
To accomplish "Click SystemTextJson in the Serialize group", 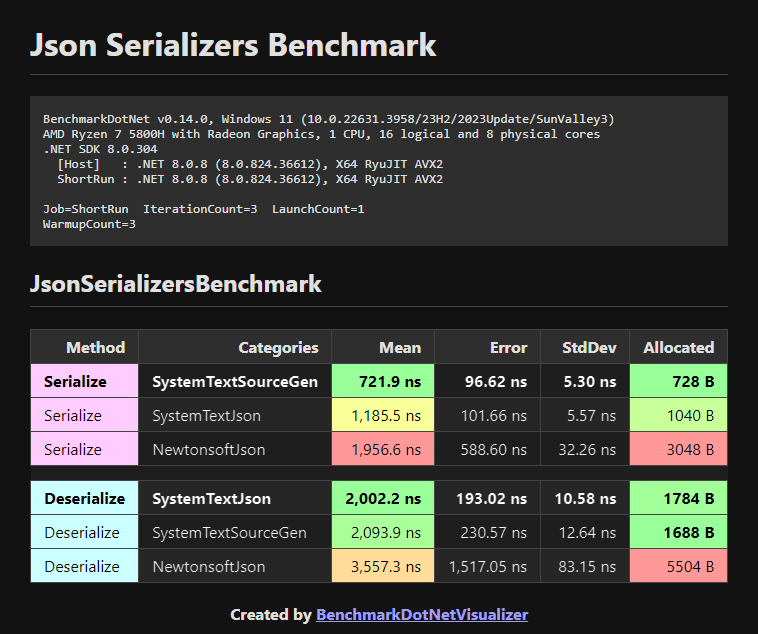I will point(235,415).
